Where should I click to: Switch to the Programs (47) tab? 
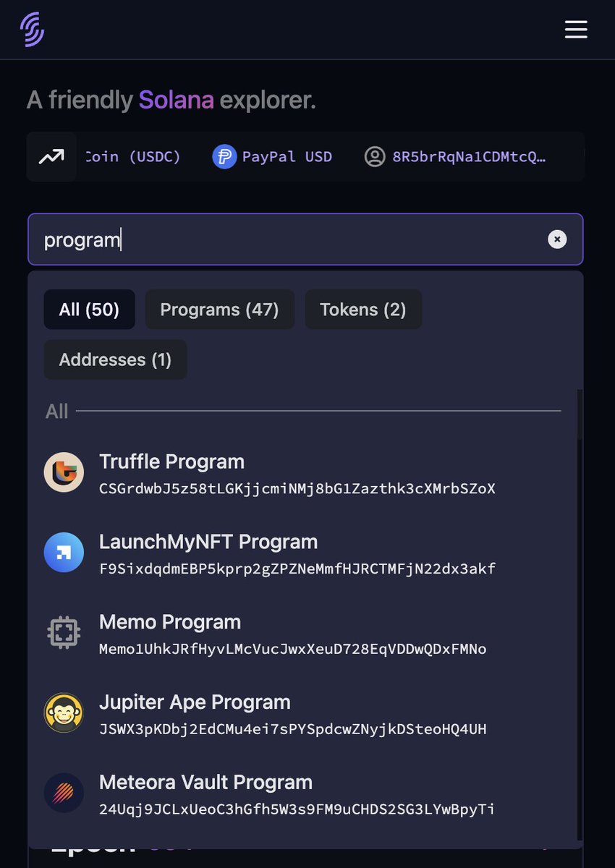(x=219, y=310)
